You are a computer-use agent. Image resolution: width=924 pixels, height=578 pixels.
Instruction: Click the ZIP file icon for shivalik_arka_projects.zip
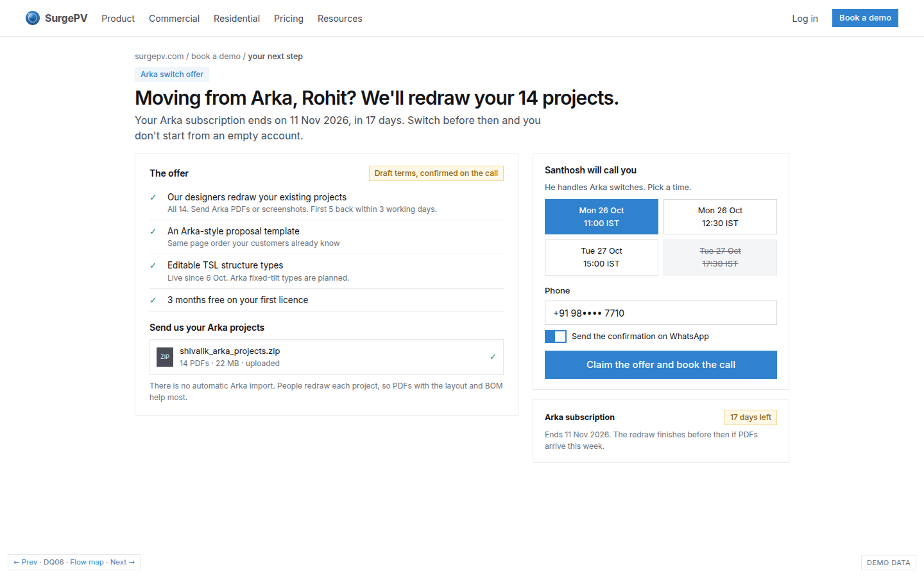point(165,357)
